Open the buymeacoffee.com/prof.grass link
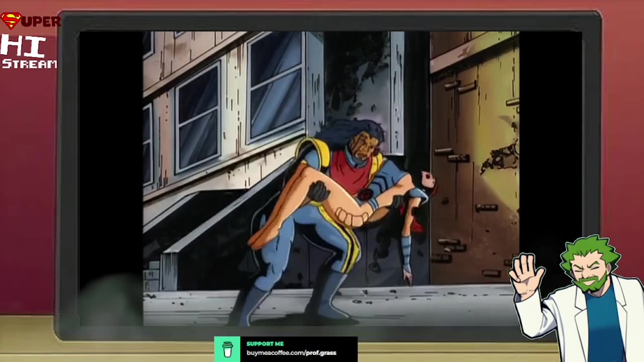 click(291, 353)
